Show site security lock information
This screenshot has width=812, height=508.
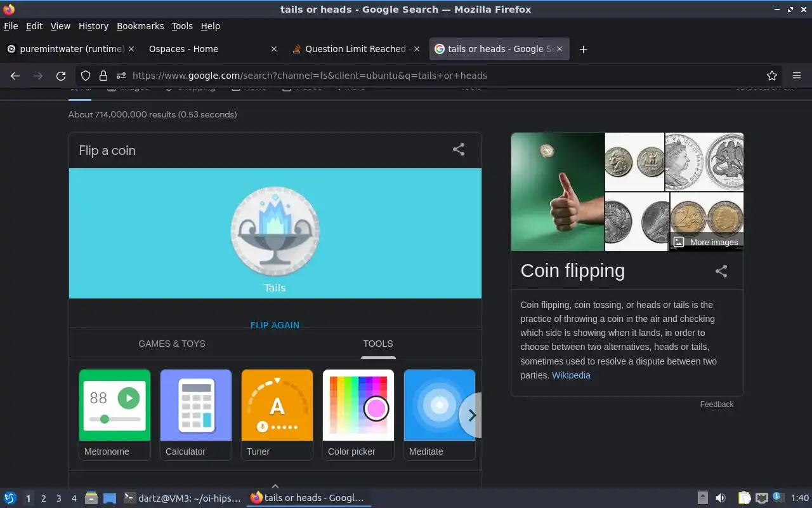point(103,76)
